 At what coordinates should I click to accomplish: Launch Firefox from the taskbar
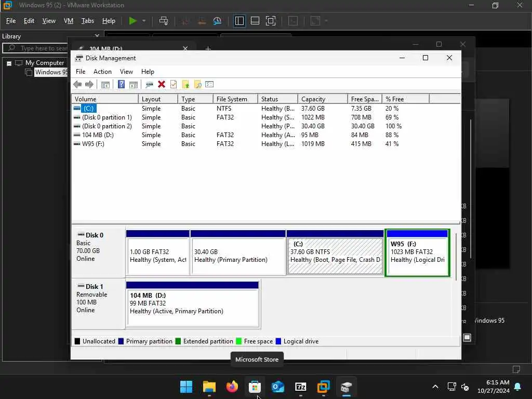pos(232,387)
